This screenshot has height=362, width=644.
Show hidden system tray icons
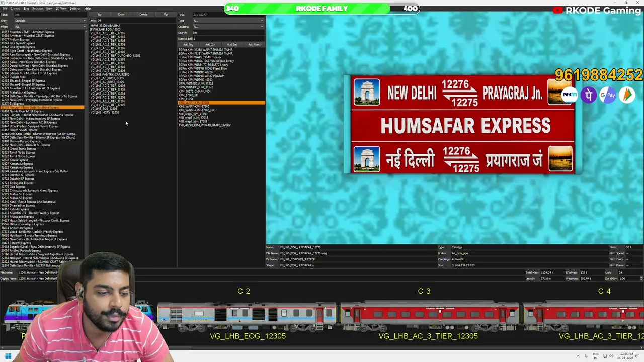pyautogui.click(x=578, y=356)
